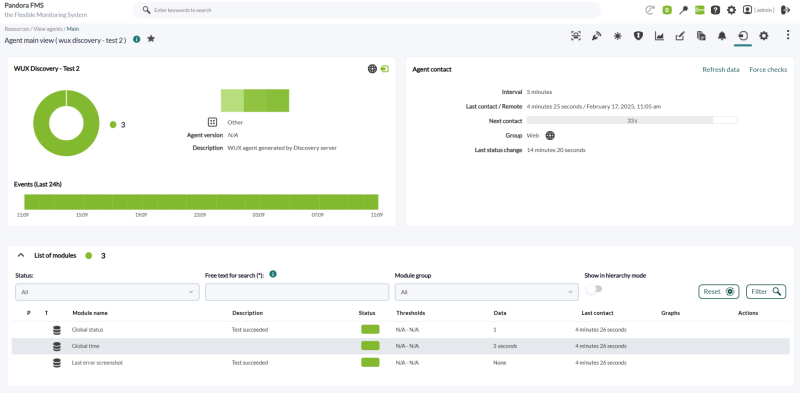Click database icon for Global time module

(57, 346)
